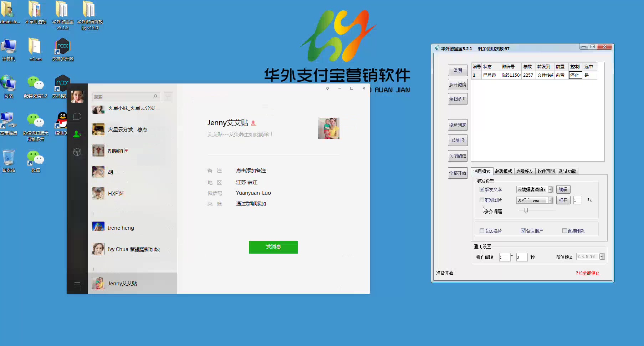The image size is (644, 346).
Task: Switch to the 消息模式 tab
Action: [482, 171]
